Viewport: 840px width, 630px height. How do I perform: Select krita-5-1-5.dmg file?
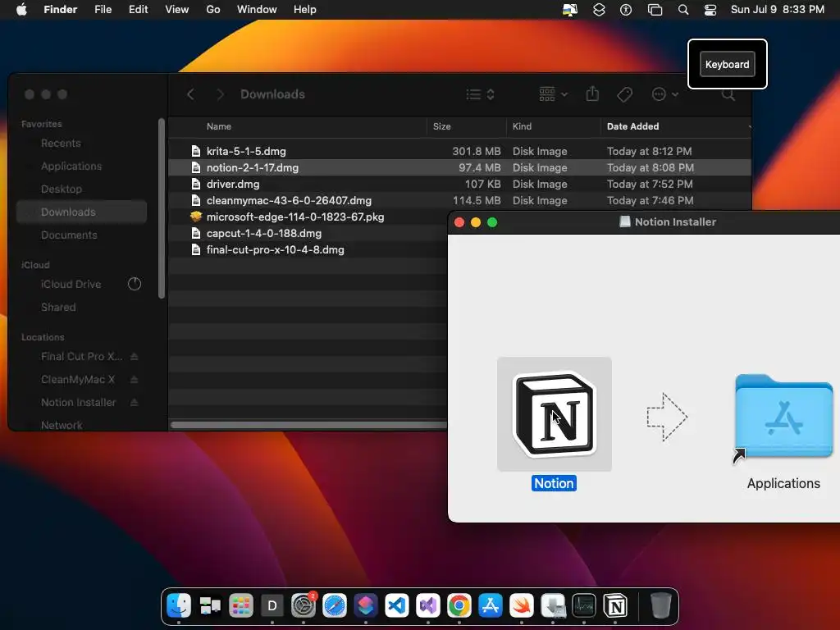coord(459,151)
